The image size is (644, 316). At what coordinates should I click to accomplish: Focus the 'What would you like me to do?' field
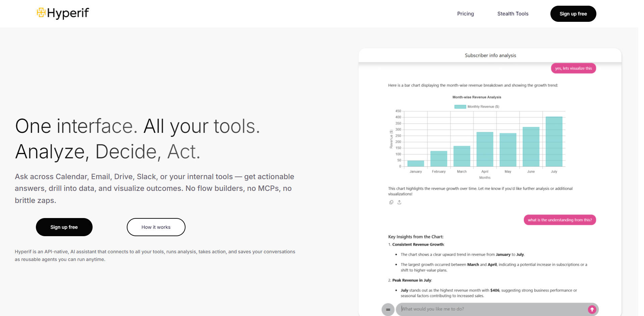pyautogui.click(x=493, y=309)
